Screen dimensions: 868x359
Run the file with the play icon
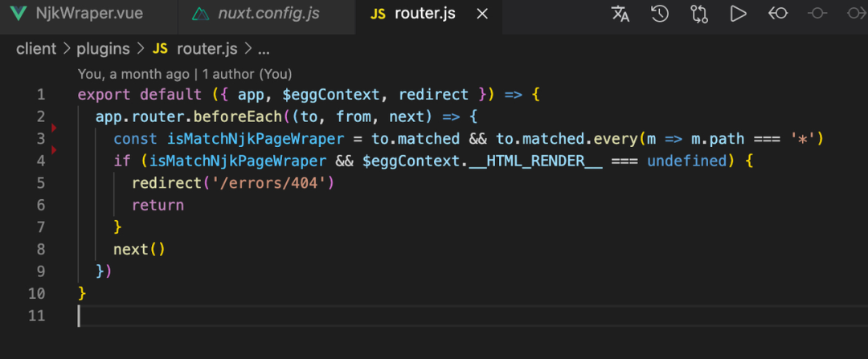738,14
